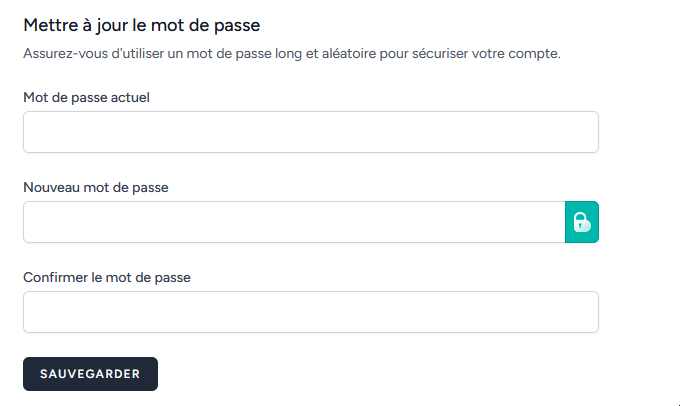Click into the Nouveau mot de passe field

pyautogui.click(x=294, y=222)
